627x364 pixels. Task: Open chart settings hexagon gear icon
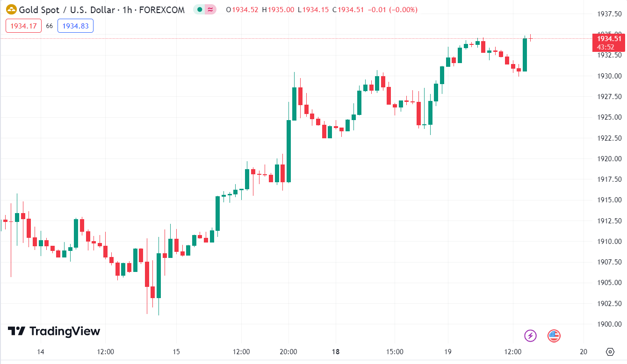point(610,352)
